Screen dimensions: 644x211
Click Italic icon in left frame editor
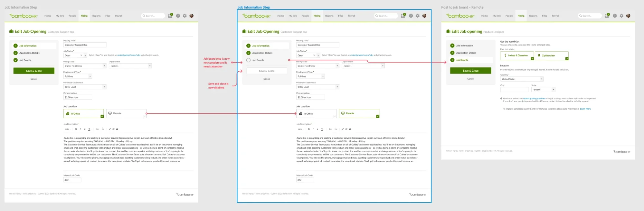80,129
